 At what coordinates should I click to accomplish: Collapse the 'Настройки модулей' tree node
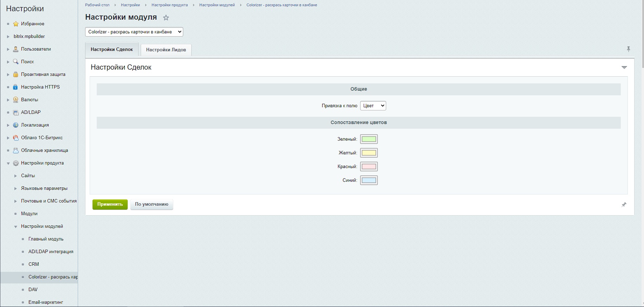point(15,227)
